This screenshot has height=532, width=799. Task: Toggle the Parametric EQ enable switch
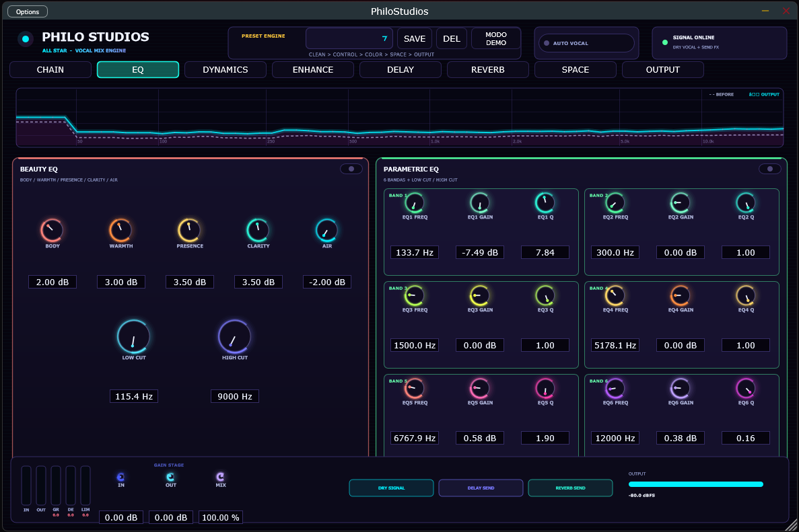[769, 169]
